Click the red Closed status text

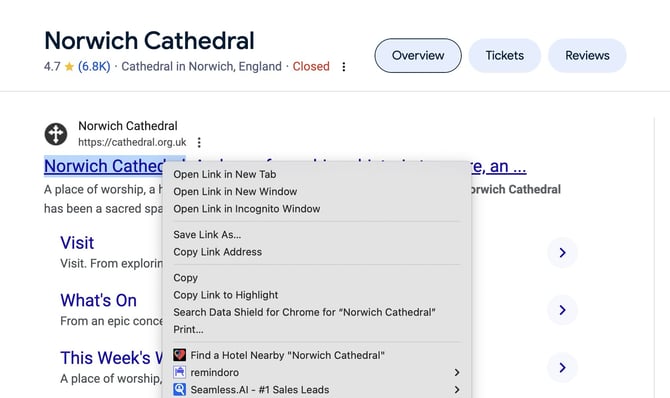coord(311,67)
